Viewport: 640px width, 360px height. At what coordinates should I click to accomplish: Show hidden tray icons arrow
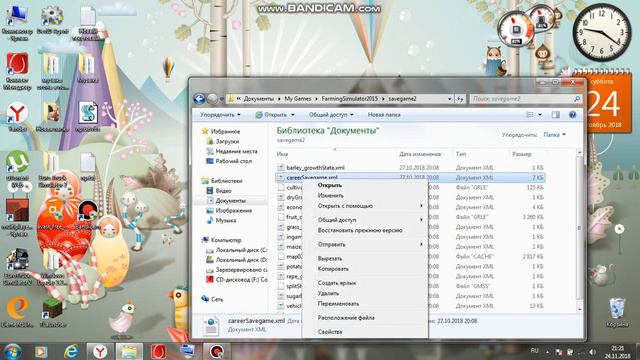(x=547, y=352)
